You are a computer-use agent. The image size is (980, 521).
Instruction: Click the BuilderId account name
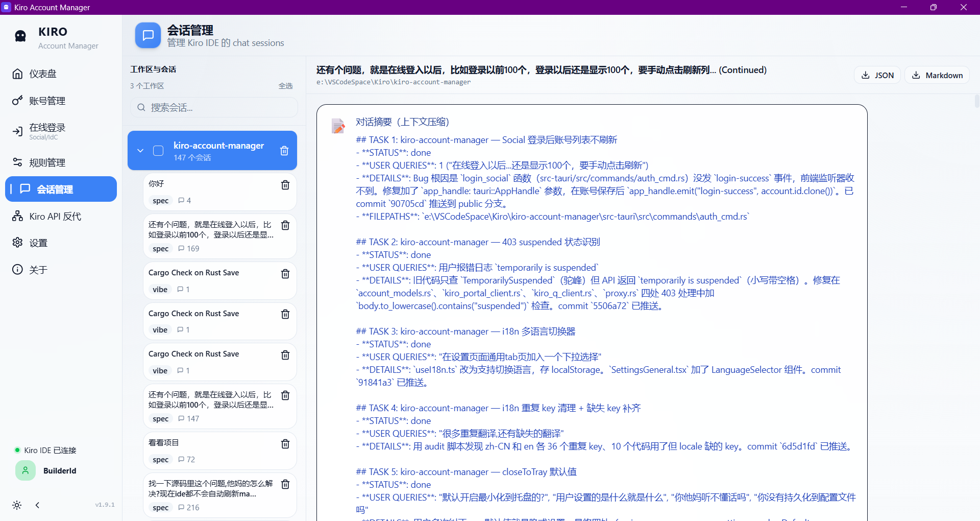(x=60, y=471)
